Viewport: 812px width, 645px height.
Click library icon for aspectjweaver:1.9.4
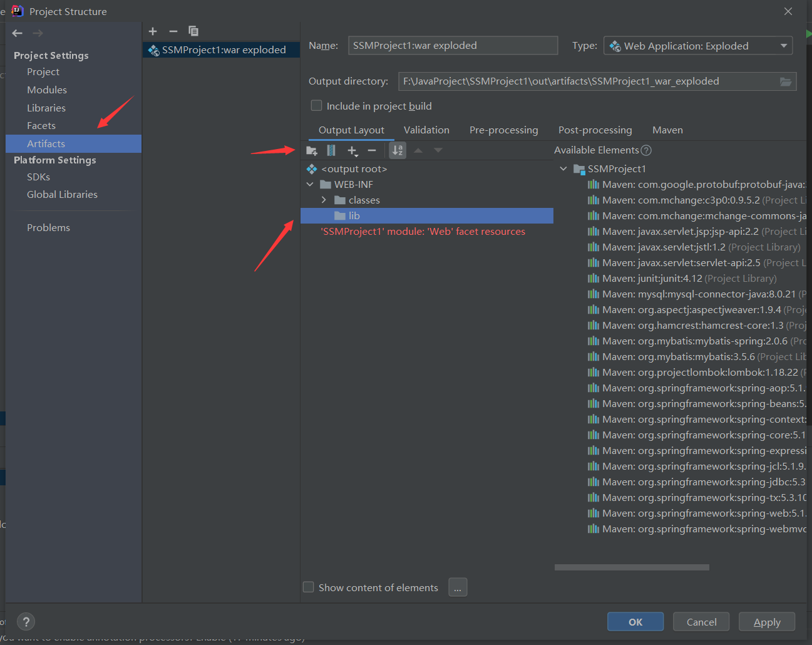point(594,310)
